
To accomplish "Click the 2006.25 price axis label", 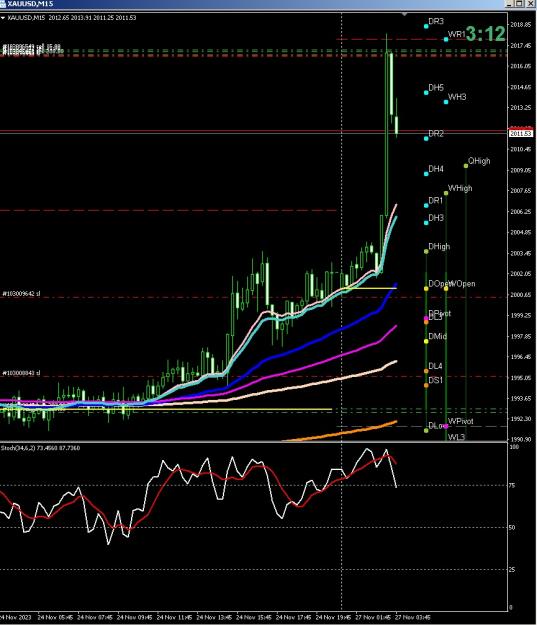I will [521, 212].
